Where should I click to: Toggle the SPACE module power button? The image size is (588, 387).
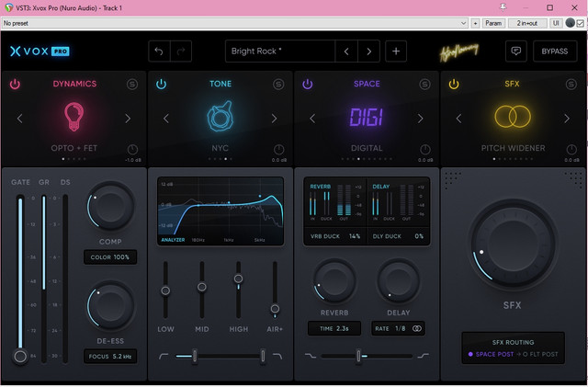[x=308, y=84]
